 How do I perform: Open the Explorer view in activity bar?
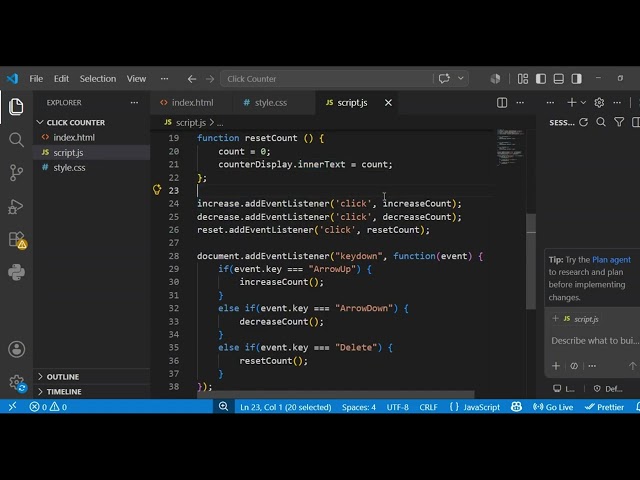16,107
